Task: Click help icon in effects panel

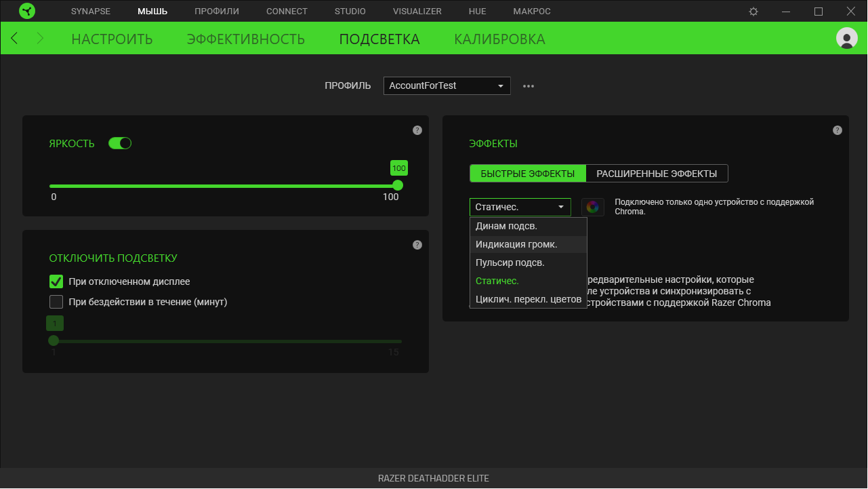Action: [838, 130]
